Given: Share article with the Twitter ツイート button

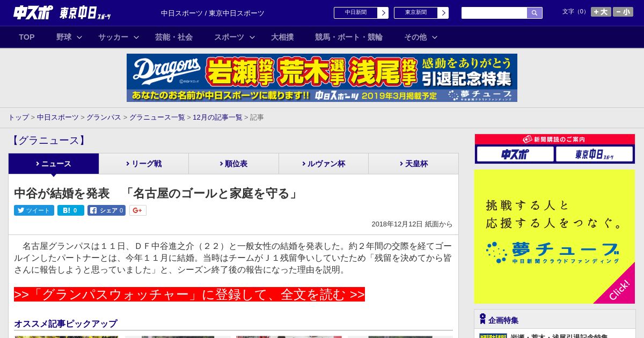Looking at the screenshot, I should click(x=34, y=210).
